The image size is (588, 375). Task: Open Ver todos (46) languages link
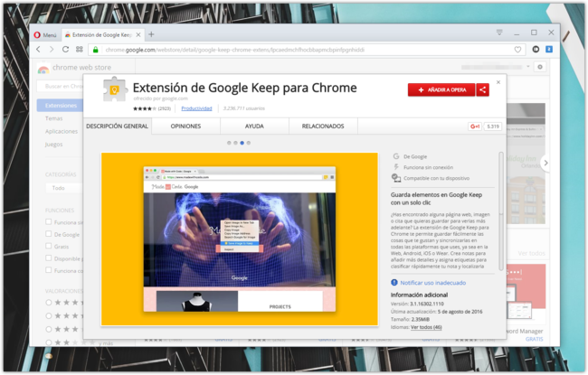coord(426,327)
